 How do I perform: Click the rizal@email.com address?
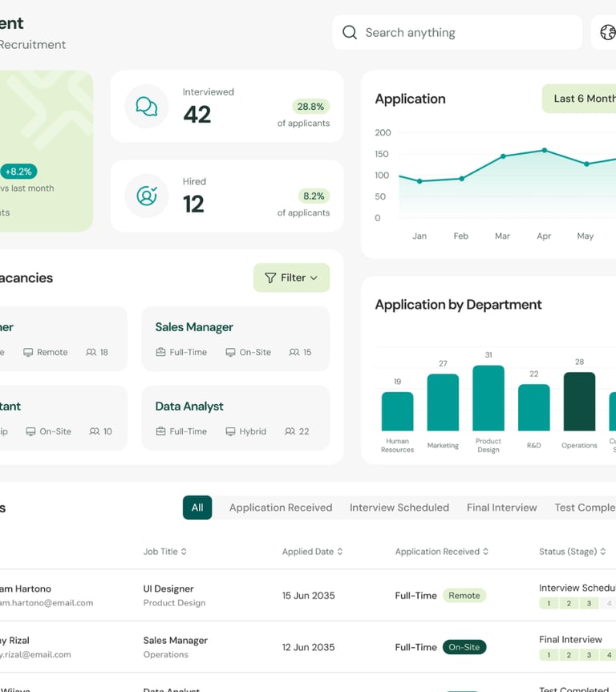(x=35, y=654)
